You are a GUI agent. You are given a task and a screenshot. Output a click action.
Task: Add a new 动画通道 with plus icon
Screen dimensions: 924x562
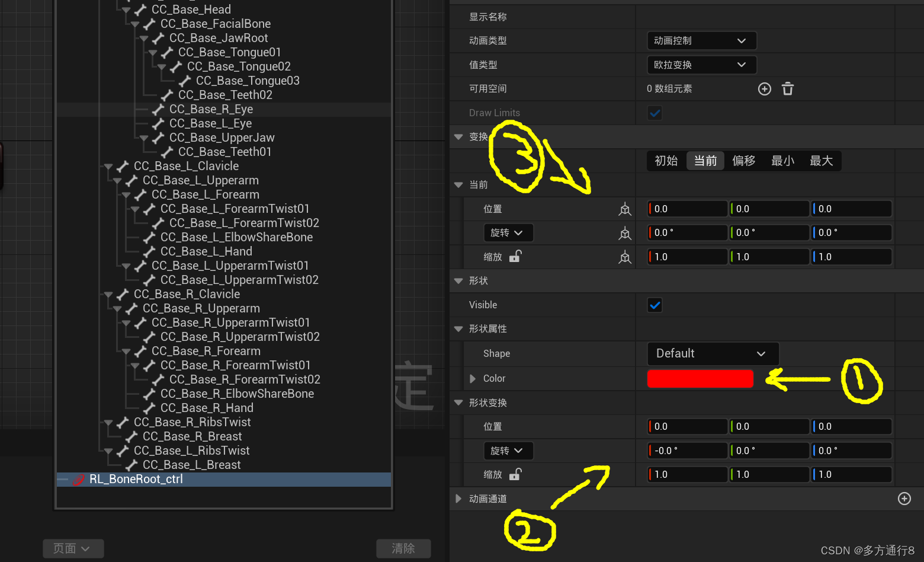[x=904, y=499]
